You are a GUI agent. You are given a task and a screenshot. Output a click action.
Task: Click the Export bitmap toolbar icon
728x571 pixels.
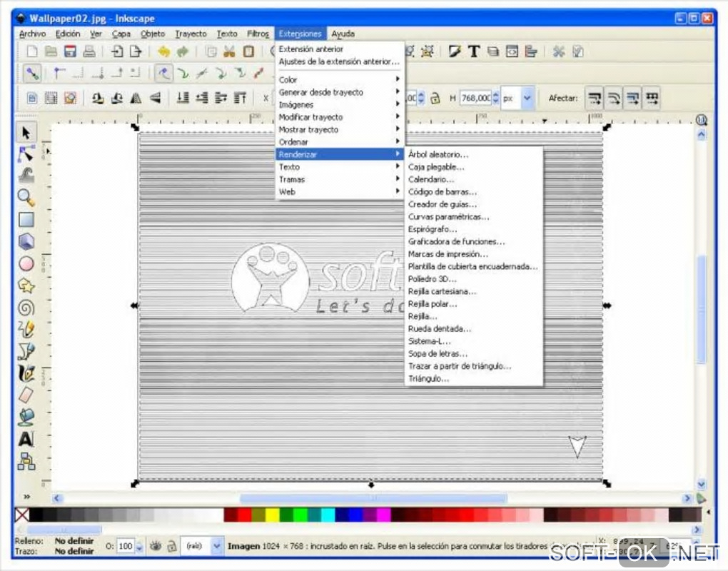pos(136,51)
